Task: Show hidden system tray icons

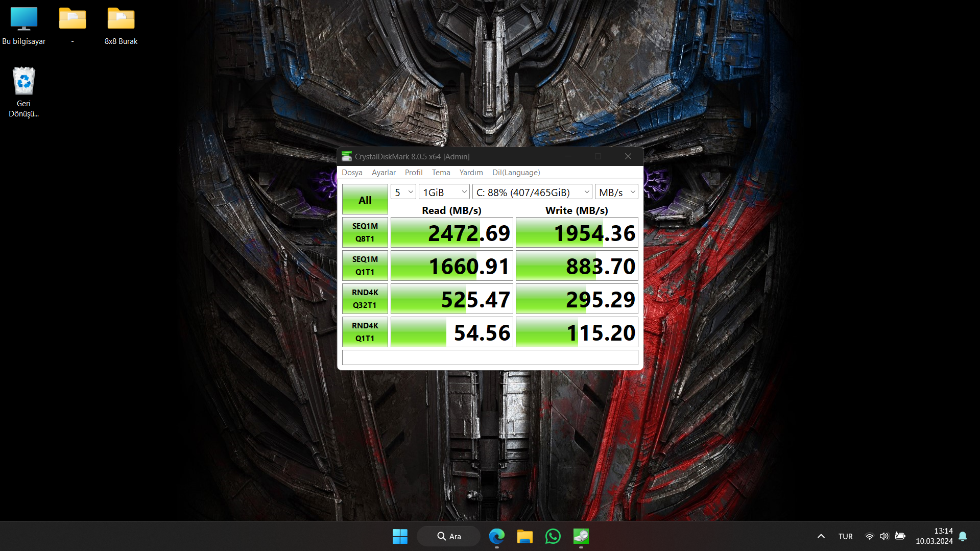Action: point(821,536)
